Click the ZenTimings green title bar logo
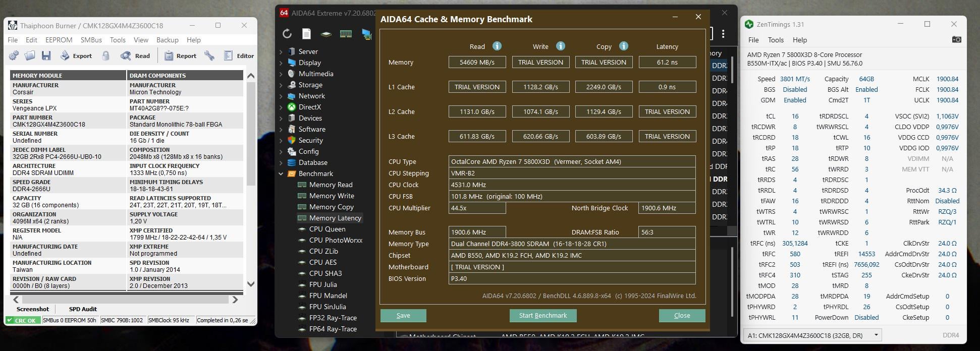The image size is (980, 351). (x=749, y=24)
